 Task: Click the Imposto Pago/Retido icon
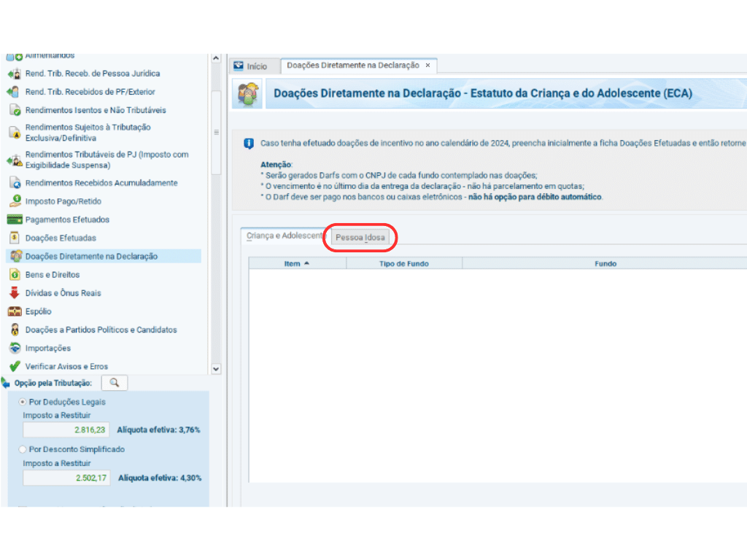tap(13, 201)
